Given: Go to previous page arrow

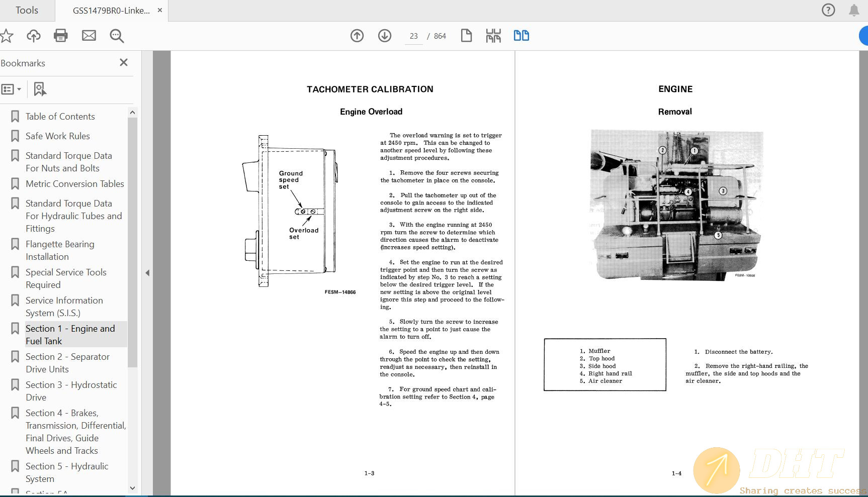Looking at the screenshot, I should coord(357,36).
